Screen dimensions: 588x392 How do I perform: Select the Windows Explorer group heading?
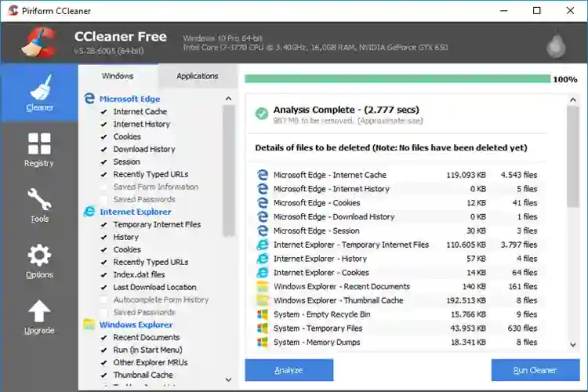point(136,325)
